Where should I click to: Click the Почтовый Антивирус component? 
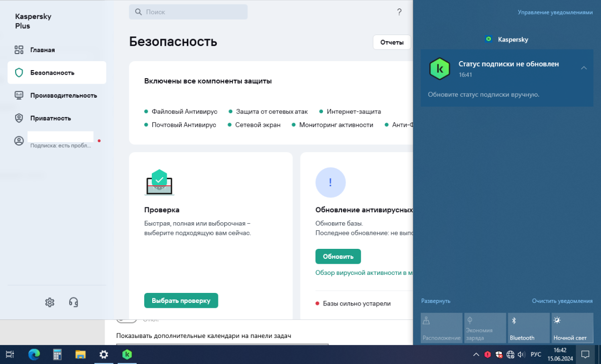pyautogui.click(x=184, y=125)
